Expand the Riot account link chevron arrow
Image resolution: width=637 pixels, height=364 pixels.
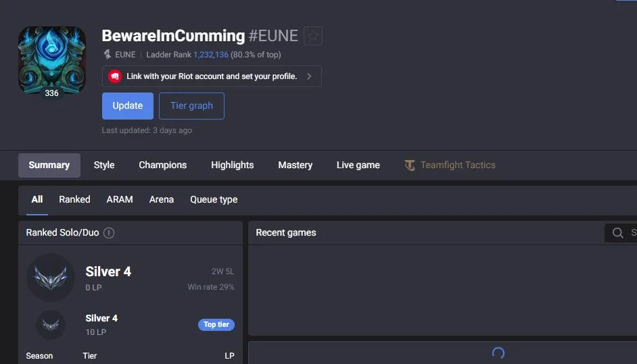309,76
